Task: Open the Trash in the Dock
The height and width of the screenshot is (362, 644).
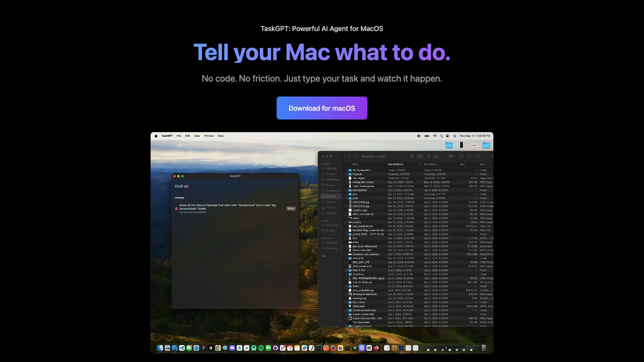Action: pyautogui.click(x=484, y=348)
